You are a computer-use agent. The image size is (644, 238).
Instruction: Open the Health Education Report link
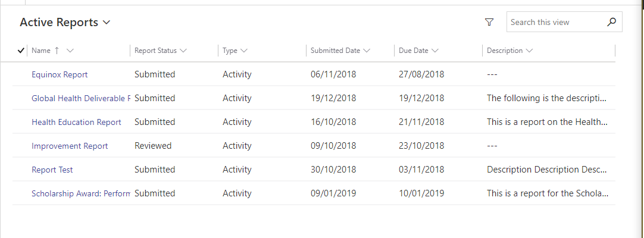click(76, 123)
